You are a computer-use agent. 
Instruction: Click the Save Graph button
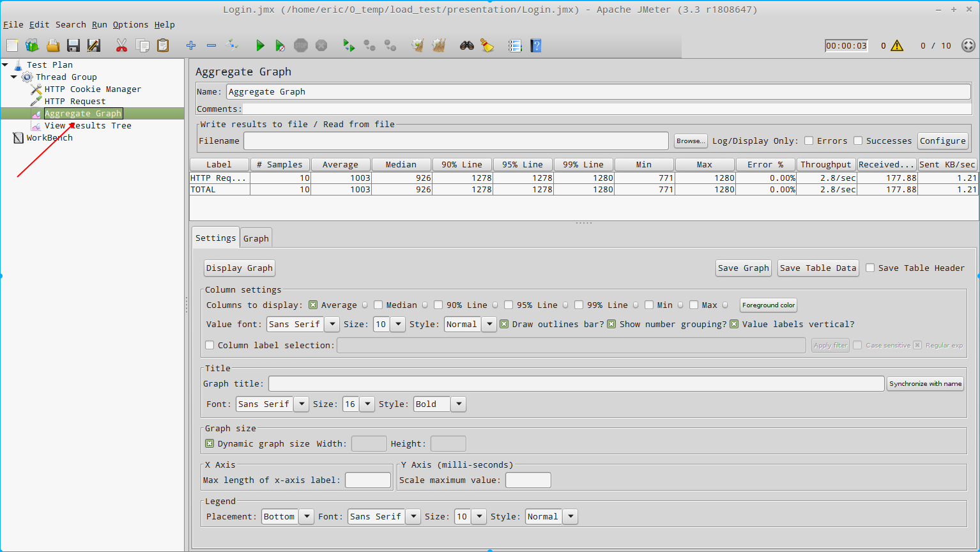(x=744, y=268)
